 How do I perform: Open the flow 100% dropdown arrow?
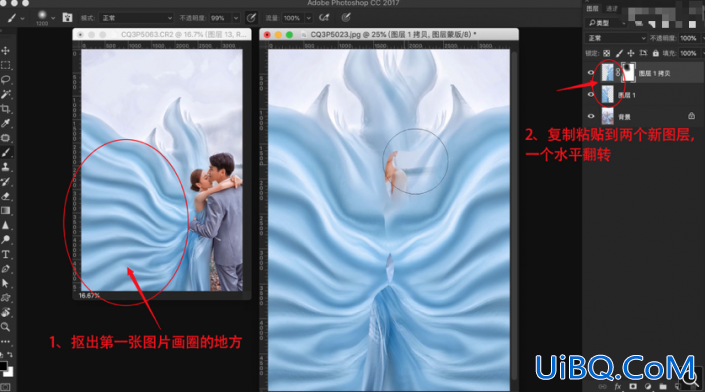[x=309, y=18]
